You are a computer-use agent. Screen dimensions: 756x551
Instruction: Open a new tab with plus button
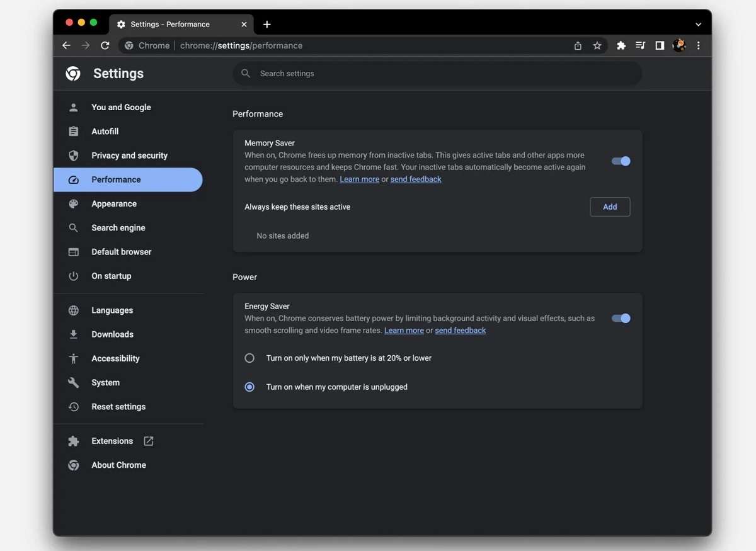pyautogui.click(x=267, y=25)
